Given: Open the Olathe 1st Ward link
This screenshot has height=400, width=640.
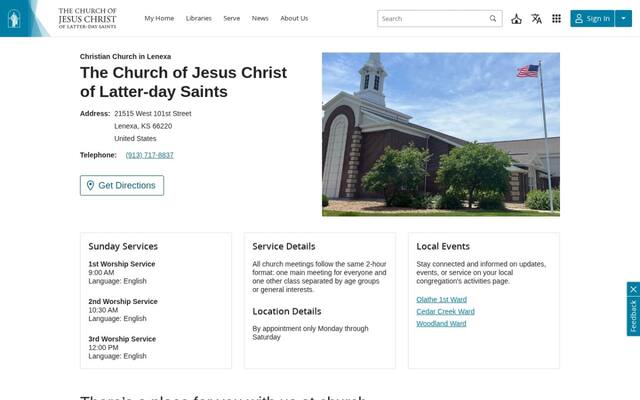Looking at the screenshot, I should [441, 300].
